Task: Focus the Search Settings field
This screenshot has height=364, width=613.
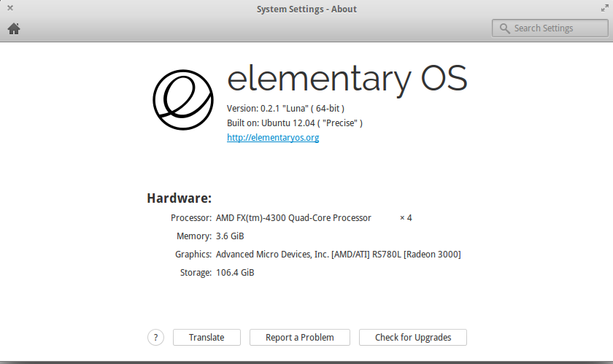Action: [551, 28]
